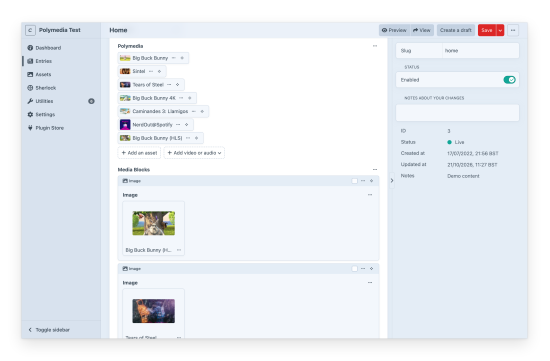Click the move handle on Tears of Steel chip

(177, 85)
